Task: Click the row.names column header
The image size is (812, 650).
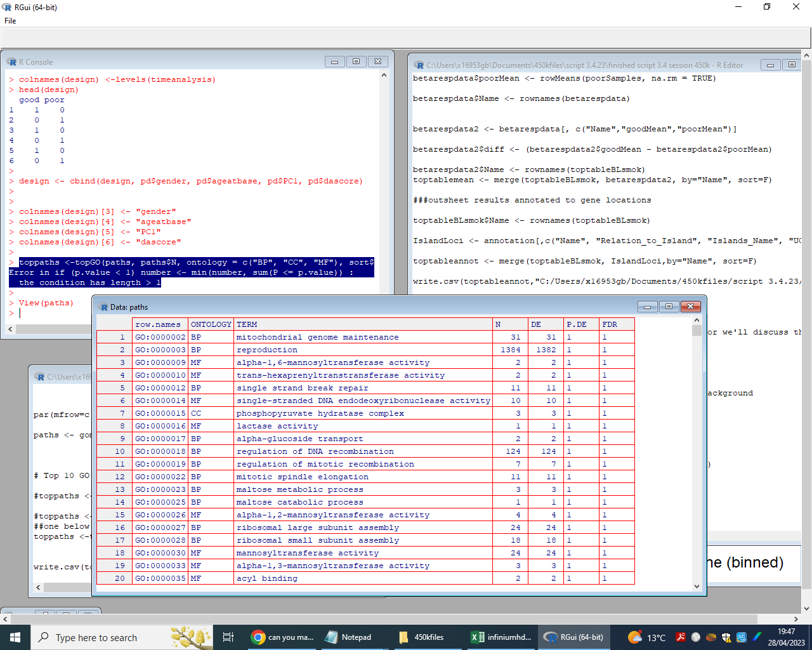Action: (160, 324)
